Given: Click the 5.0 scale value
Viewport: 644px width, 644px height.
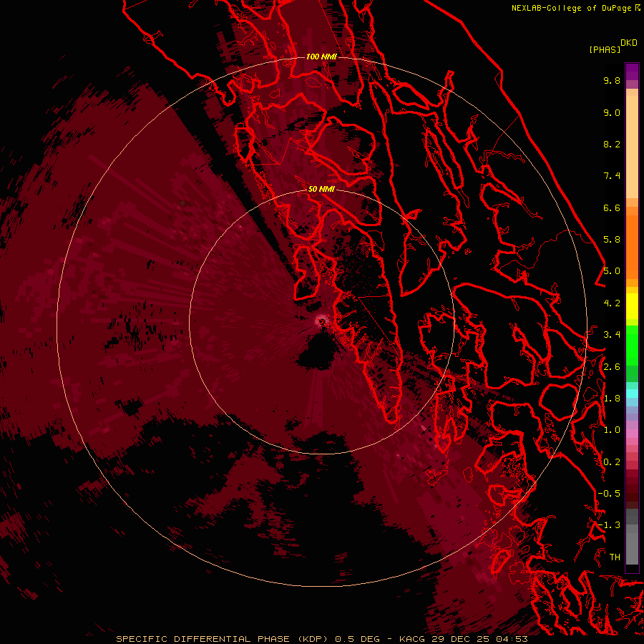Looking at the screenshot, I should [x=612, y=271].
